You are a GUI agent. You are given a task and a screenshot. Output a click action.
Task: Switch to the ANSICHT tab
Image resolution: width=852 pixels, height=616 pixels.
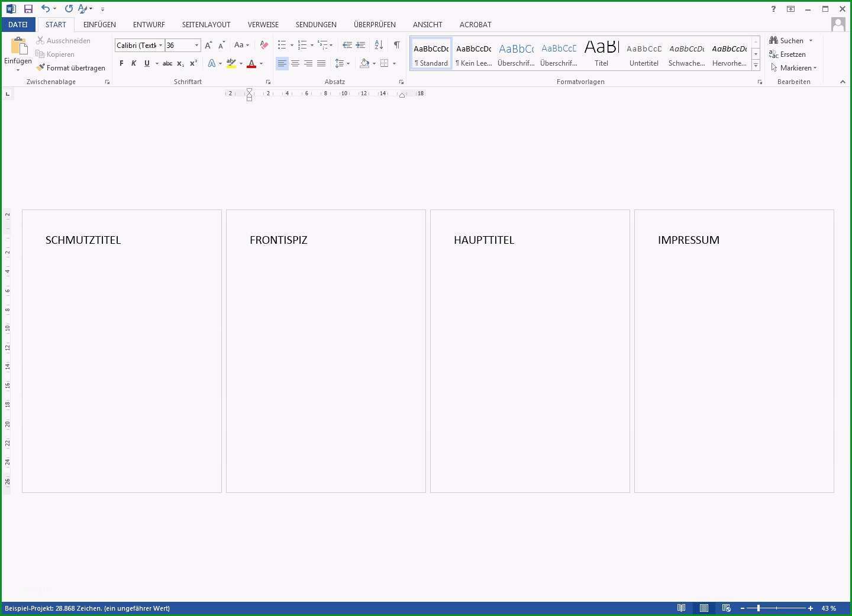pyautogui.click(x=428, y=24)
